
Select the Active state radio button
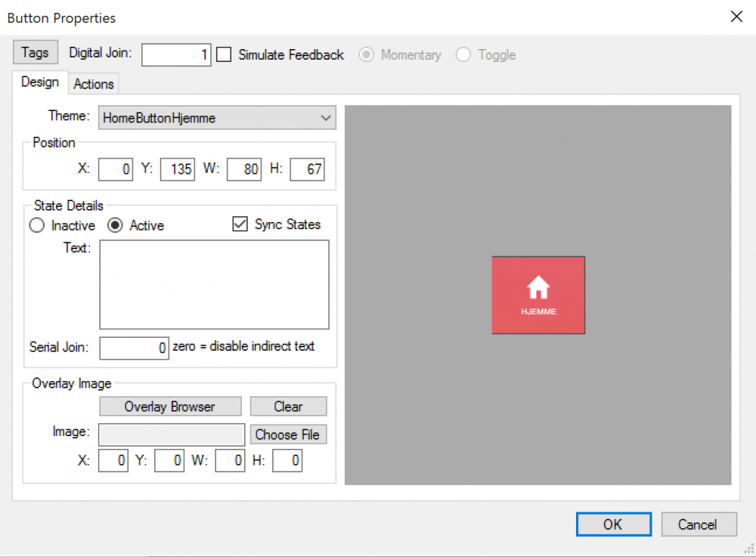(115, 225)
